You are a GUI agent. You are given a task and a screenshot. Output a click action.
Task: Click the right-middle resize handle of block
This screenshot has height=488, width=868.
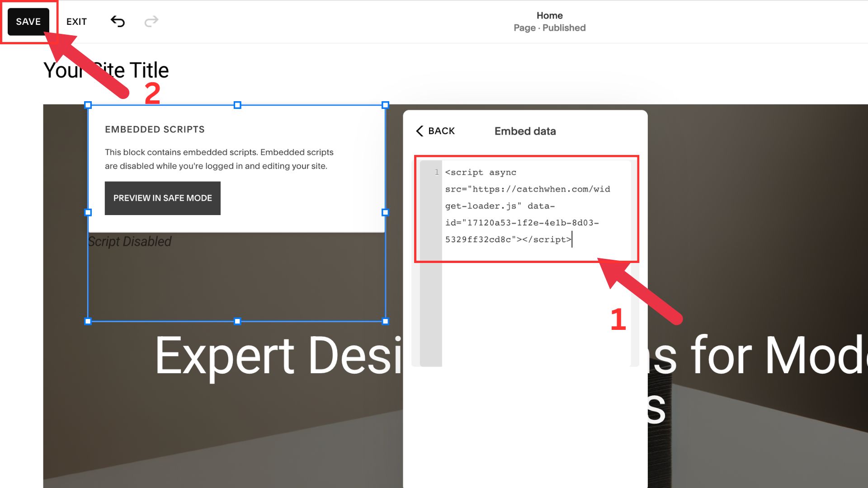(385, 212)
